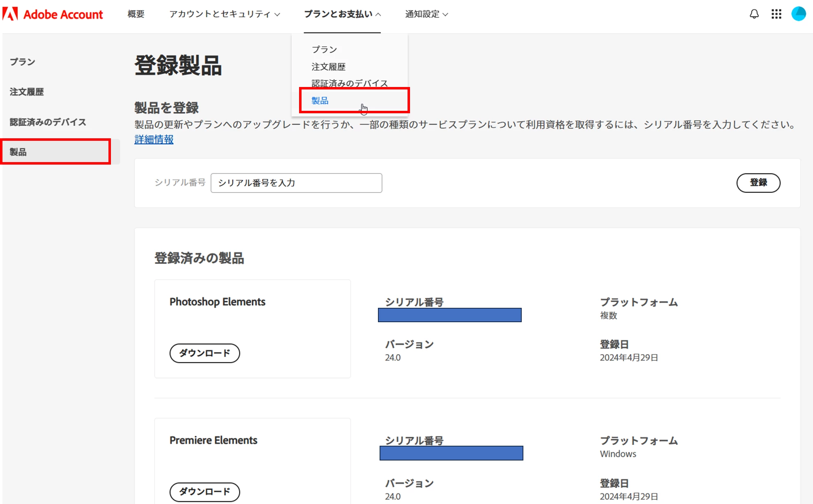The height and width of the screenshot is (504, 813).
Task: Open the notifications bell
Action: tap(754, 14)
